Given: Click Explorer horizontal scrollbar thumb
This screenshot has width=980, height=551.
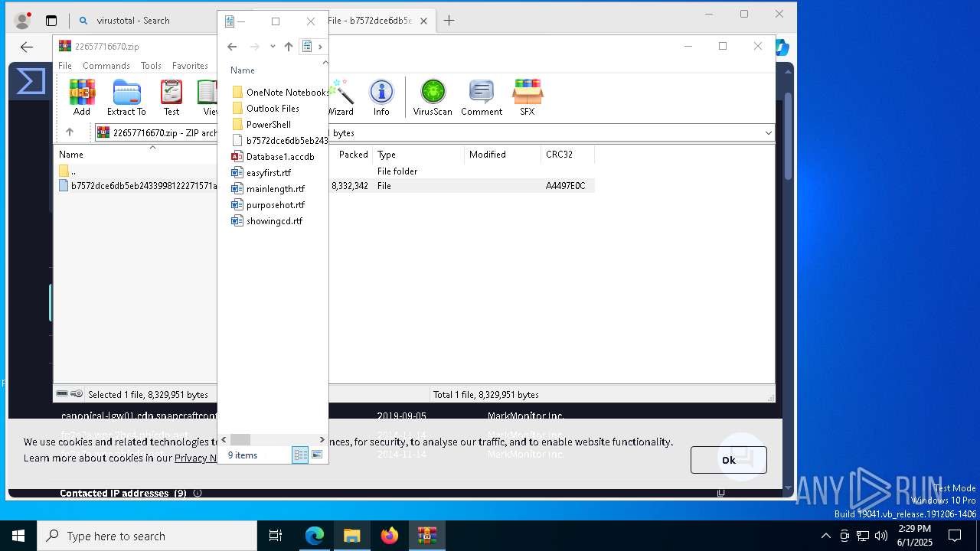Looking at the screenshot, I should pos(240,439).
